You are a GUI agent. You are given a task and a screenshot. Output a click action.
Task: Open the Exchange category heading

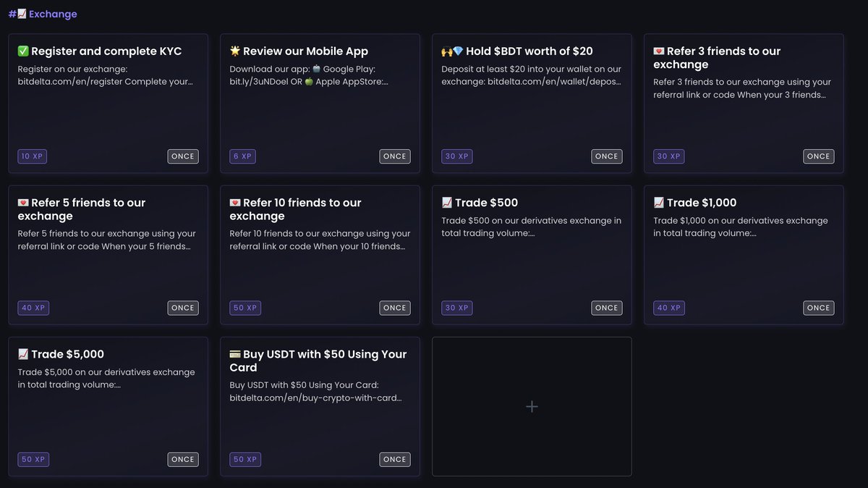[x=53, y=14]
